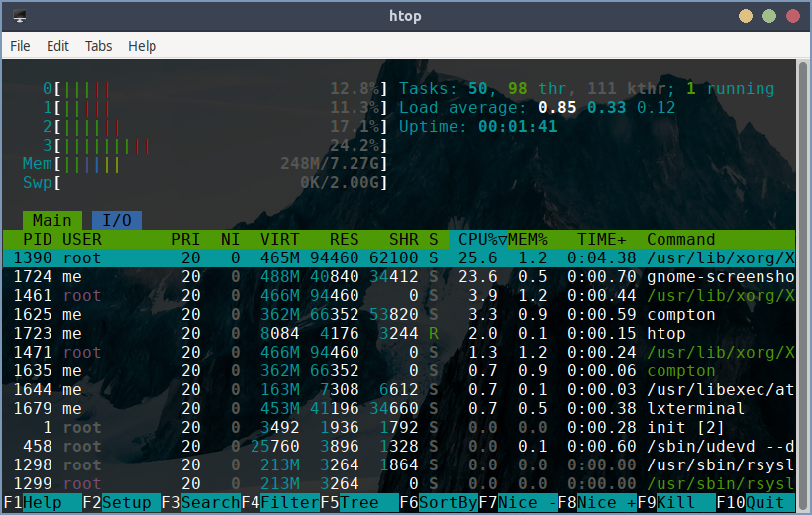Select the htop process row 1723
The width and height of the screenshot is (812, 515).
399,333
